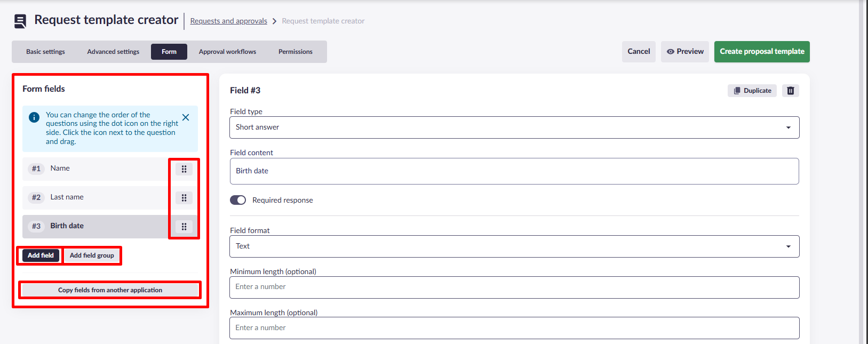Screen dimensions: 868x344
Task: Click the Add field group button
Action: [x=92, y=255]
